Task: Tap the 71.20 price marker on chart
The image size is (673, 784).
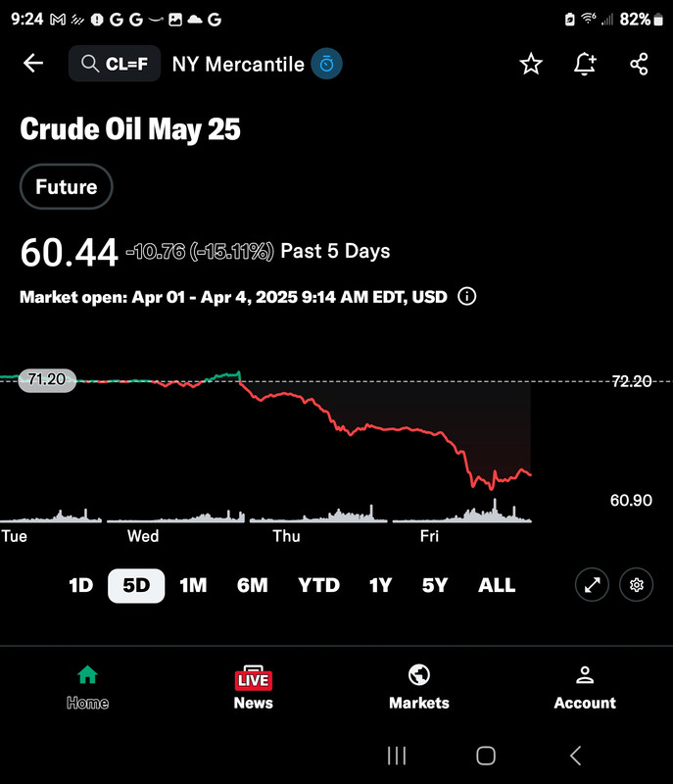Action: [47, 380]
